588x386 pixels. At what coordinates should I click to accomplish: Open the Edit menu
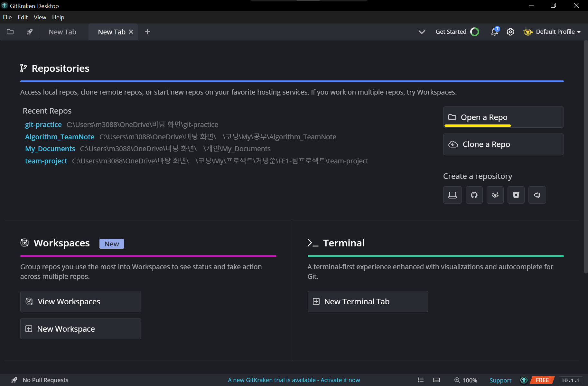23,17
